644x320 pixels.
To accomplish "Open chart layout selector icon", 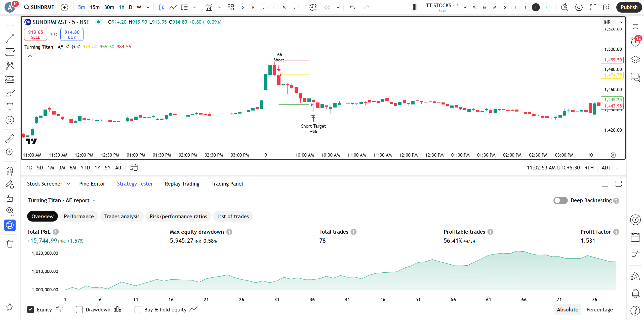I will [x=417, y=7].
